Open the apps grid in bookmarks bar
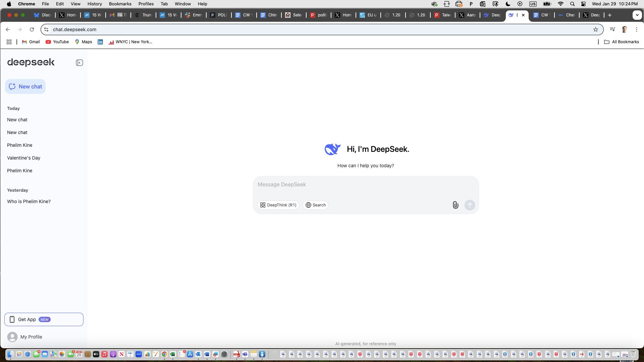644x362 pixels. click(x=9, y=42)
